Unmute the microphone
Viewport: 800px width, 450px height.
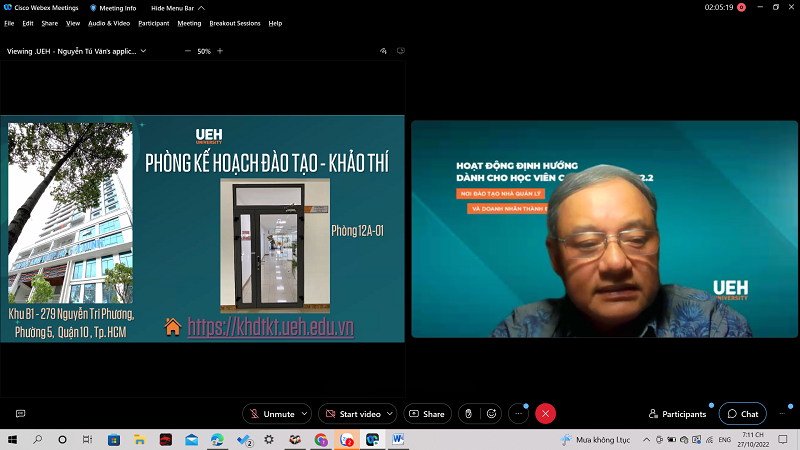(x=271, y=414)
